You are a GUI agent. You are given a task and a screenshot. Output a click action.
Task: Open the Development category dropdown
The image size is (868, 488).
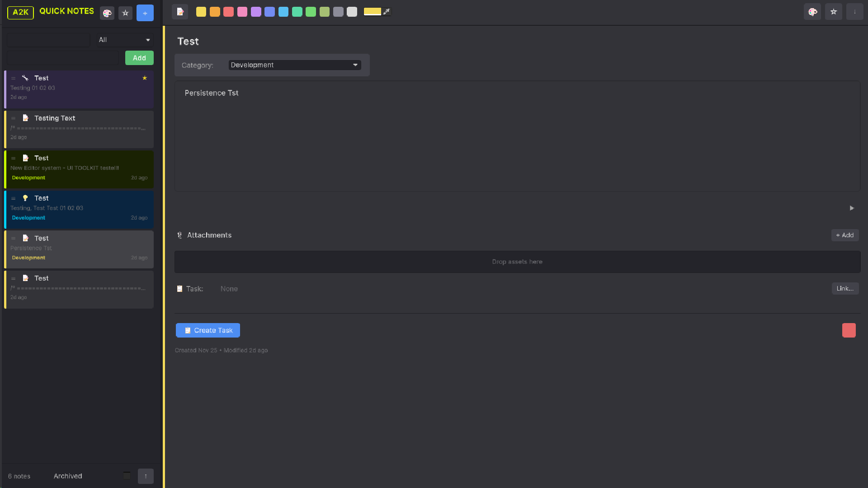[294, 65]
